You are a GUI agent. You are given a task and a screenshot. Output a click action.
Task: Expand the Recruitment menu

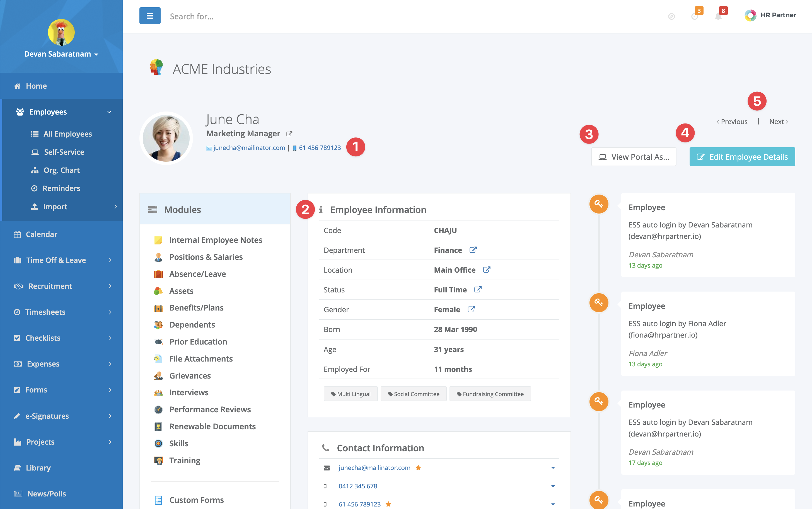tap(110, 286)
